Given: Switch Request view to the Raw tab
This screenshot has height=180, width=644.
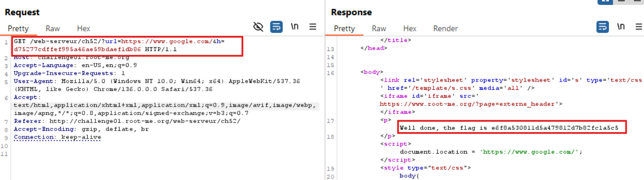Looking at the screenshot, I should tap(53, 28).
